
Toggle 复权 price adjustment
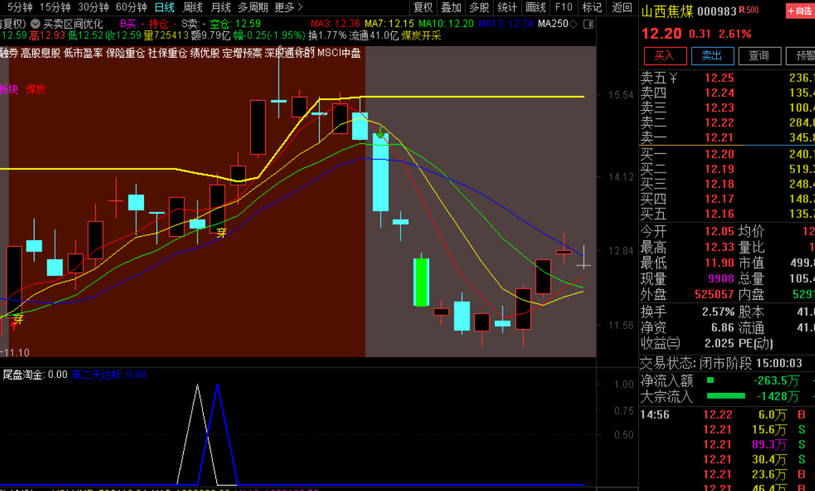tap(423, 7)
